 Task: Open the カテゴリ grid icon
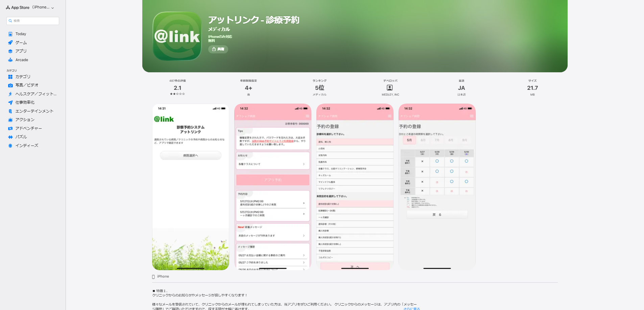tap(10, 77)
